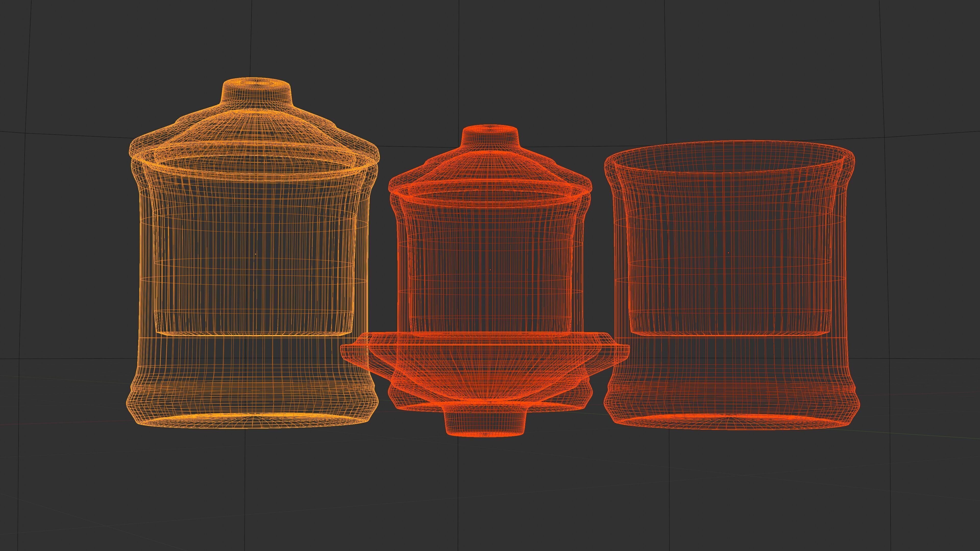Select the tall yellow lidded jar wireframe
The height and width of the screenshot is (551, 980).
coord(253,253)
